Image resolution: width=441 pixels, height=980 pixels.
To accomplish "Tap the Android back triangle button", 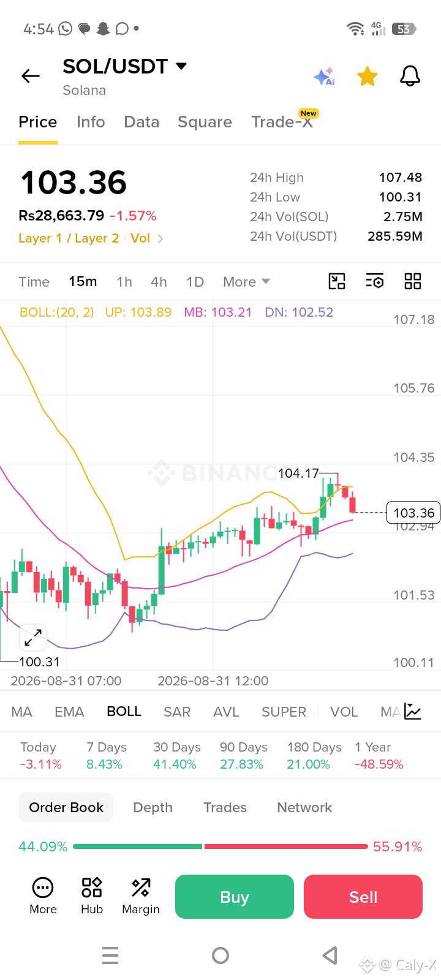I will (330, 956).
